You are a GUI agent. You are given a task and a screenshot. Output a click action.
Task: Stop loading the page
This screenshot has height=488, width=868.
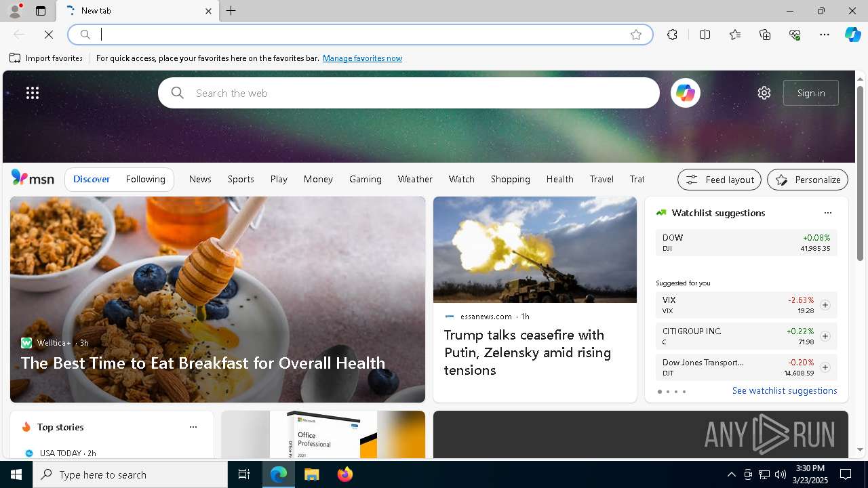point(49,35)
